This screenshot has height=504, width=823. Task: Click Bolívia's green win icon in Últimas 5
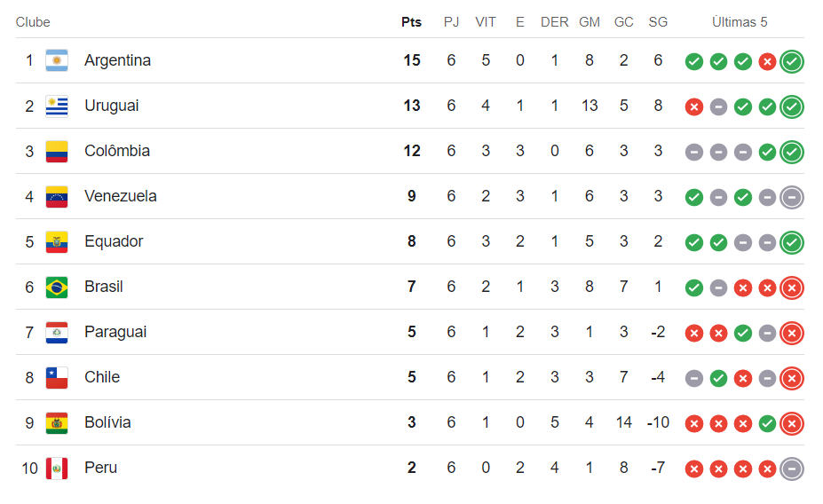pyautogui.click(x=767, y=424)
